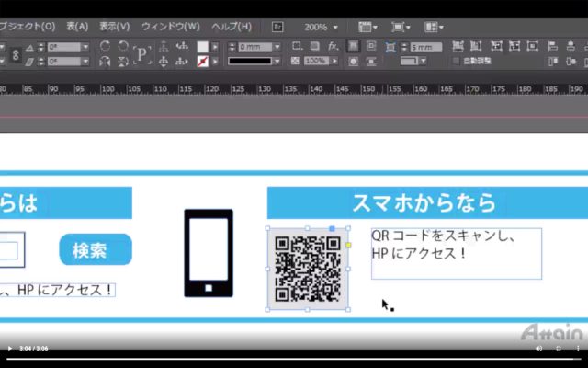The height and width of the screenshot is (368, 588).
Task: Open the arrange documents dropdown
Action: pyautogui.click(x=434, y=27)
